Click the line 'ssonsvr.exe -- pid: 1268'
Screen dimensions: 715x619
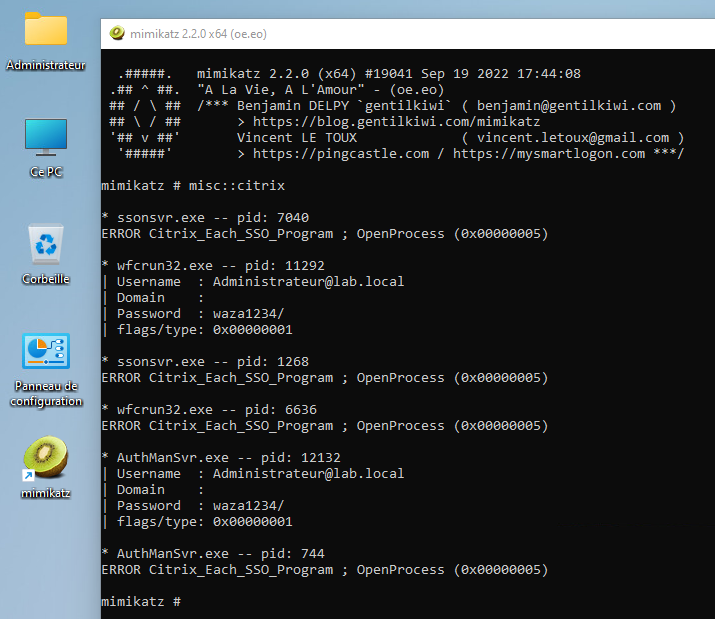[205, 362]
